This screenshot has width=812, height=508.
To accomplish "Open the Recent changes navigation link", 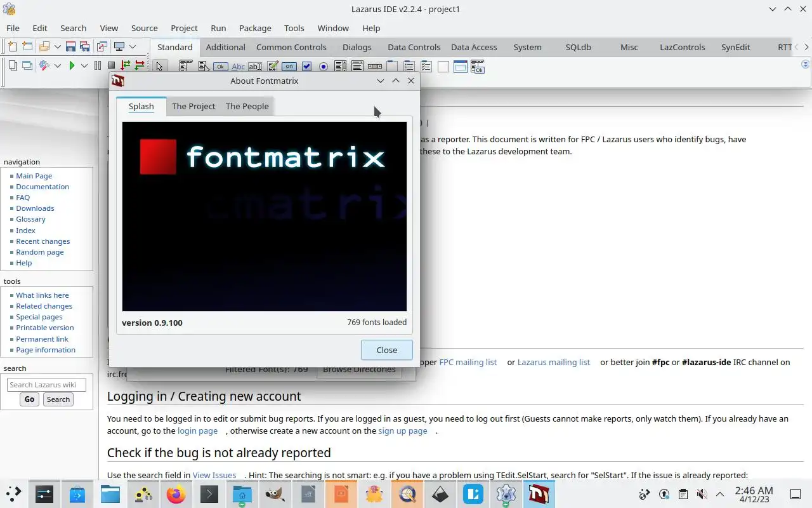I will point(43,241).
